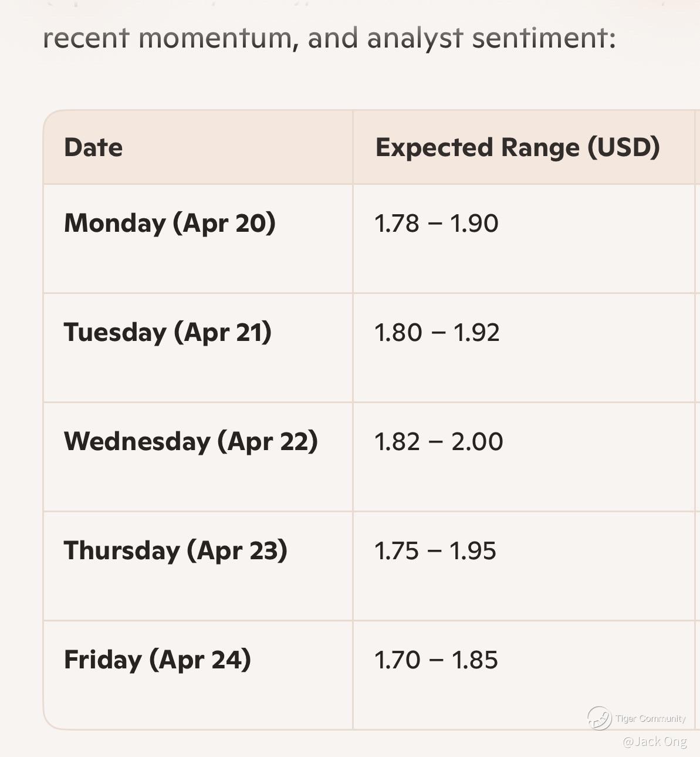700x757 pixels.
Task: Click the 1.92 high value on Tuesday
Action: click(x=476, y=333)
